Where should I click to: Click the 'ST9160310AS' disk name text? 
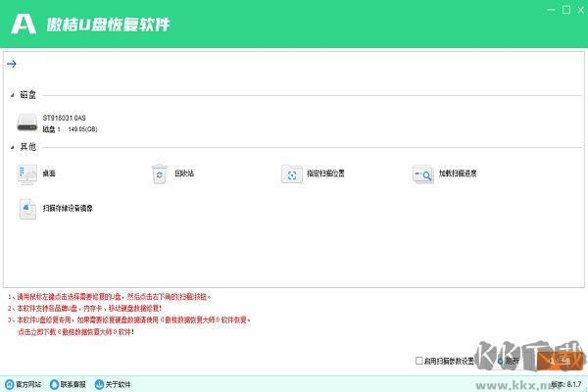64,118
